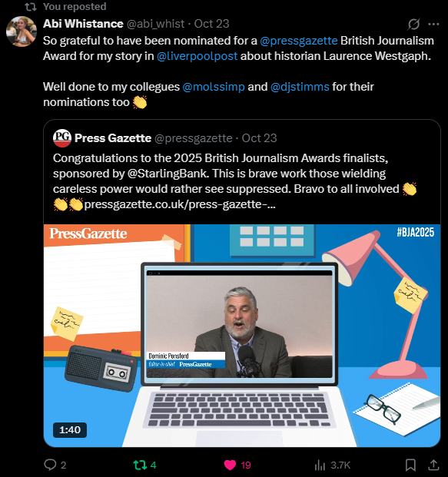Open the share upload icon
Viewport: 448px width, 477px height.
pos(433,465)
